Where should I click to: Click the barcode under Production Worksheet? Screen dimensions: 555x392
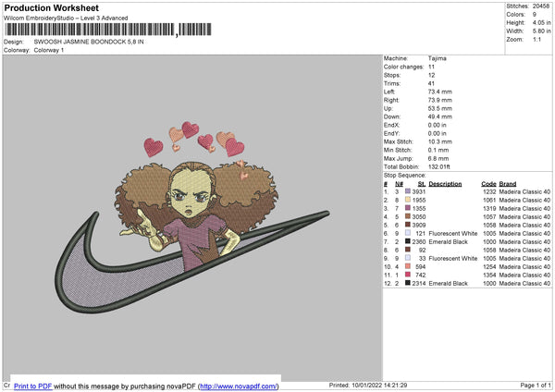point(108,30)
